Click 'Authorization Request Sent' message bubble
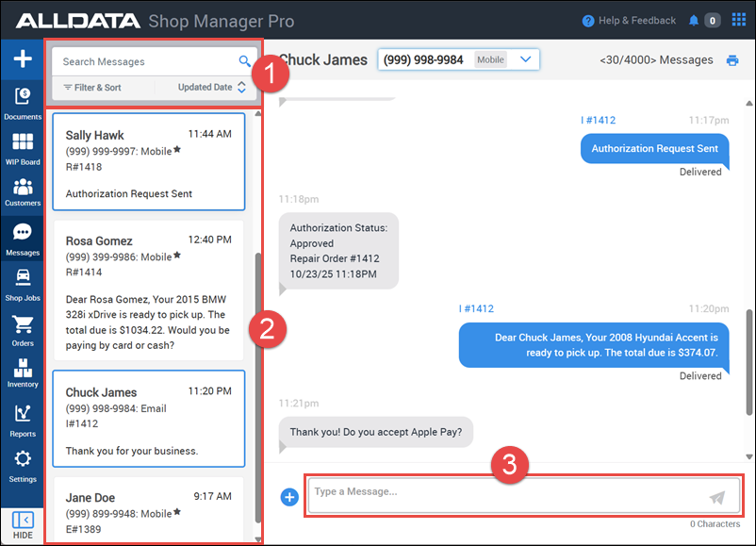The image size is (756, 546). coord(655,149)
